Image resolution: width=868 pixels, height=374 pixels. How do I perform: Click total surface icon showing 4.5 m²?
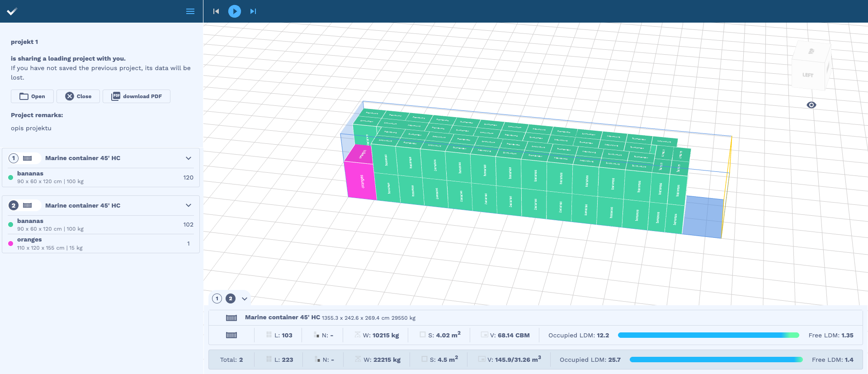(425, 359)
